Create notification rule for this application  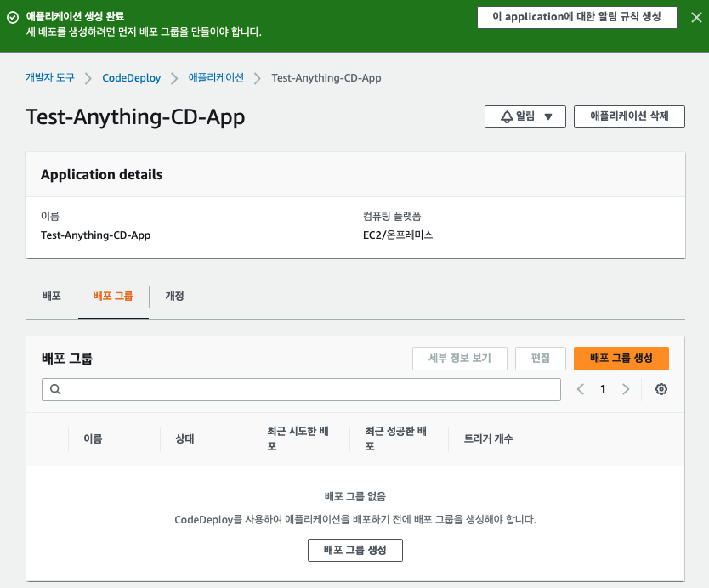(x=577, y=17)
